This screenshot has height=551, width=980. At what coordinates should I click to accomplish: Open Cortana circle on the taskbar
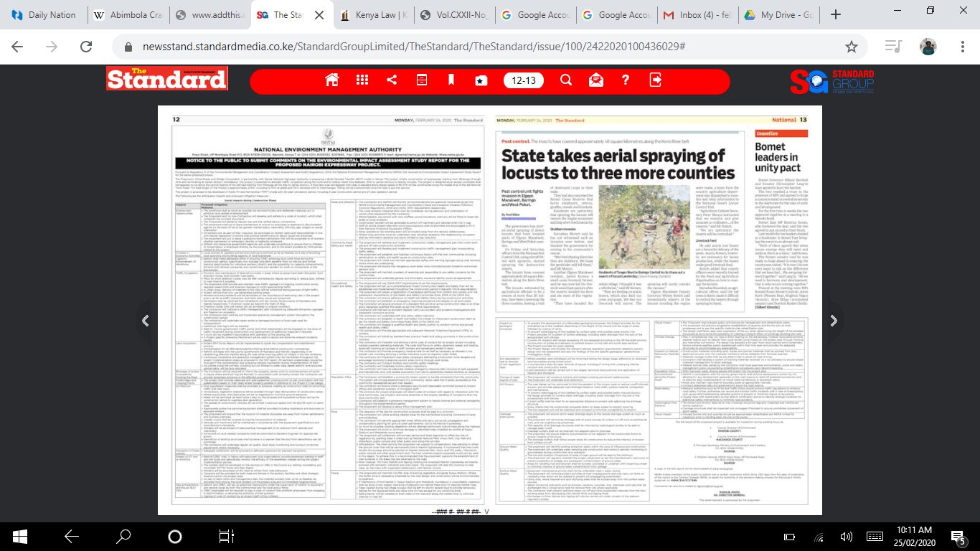[x=175, y=536]
